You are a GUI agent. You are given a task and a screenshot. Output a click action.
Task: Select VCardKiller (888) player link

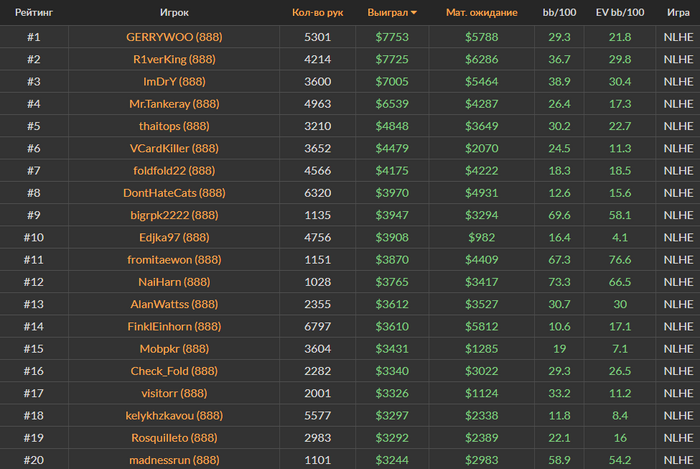[x=174, y=148]
